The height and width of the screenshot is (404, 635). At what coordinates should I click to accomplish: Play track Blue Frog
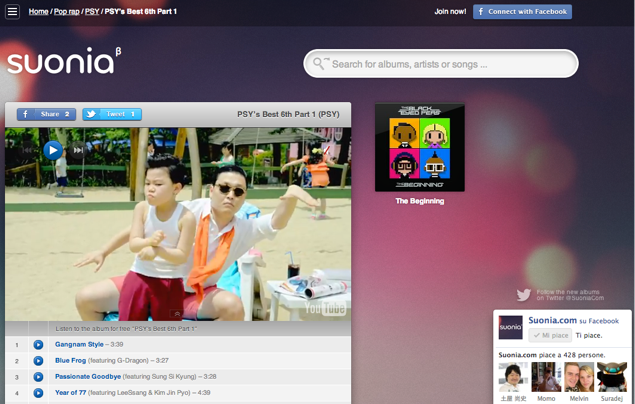[x=38, y=361]
